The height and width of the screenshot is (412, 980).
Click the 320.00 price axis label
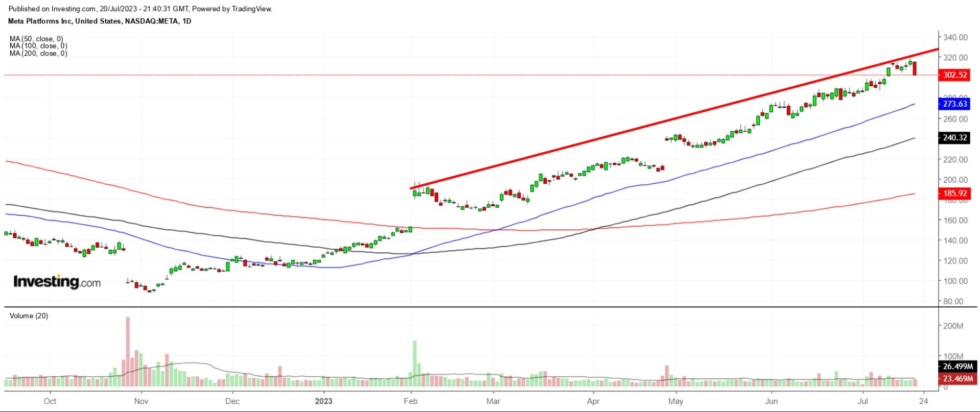(x=955, y=58)
